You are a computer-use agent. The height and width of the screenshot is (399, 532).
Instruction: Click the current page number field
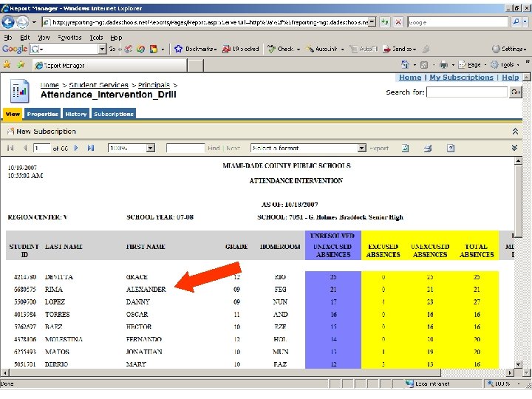(41, 148)
